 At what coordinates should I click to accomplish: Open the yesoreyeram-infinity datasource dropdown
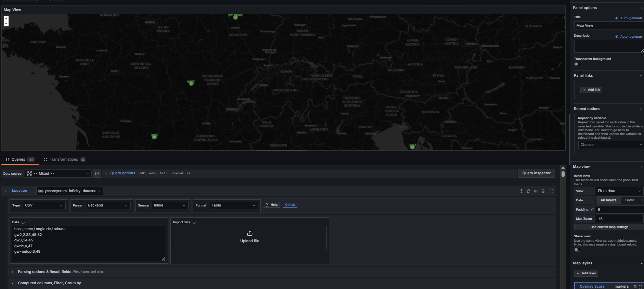click(70, 191)
